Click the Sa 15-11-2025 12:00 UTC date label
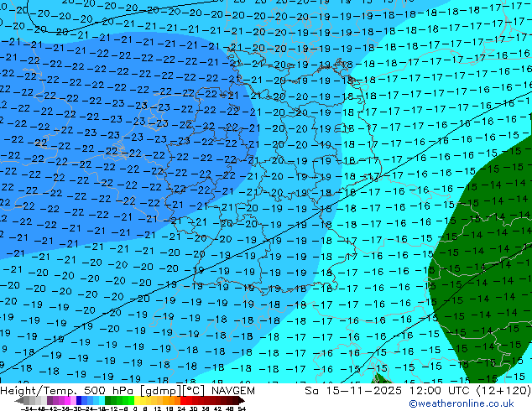The height and width of the screenshot is (411, 532). (418, 391)
